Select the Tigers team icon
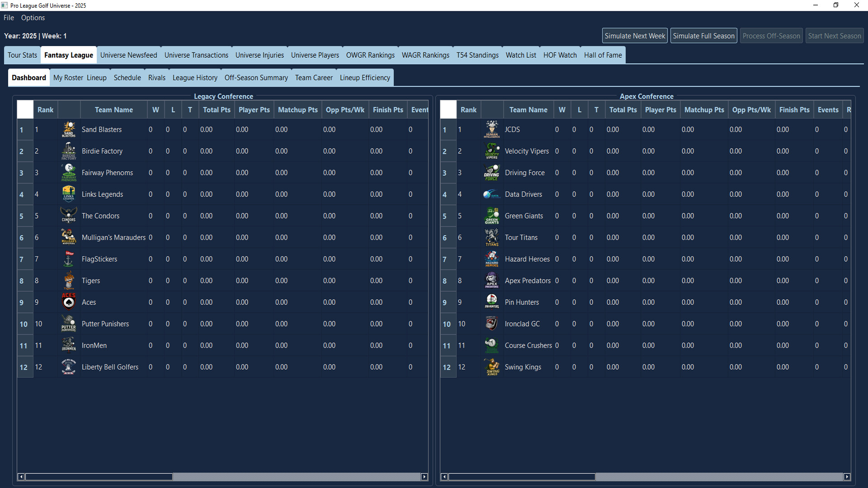Screen dimensions: 868x488 pyautogui.click(x=69, y=280)
